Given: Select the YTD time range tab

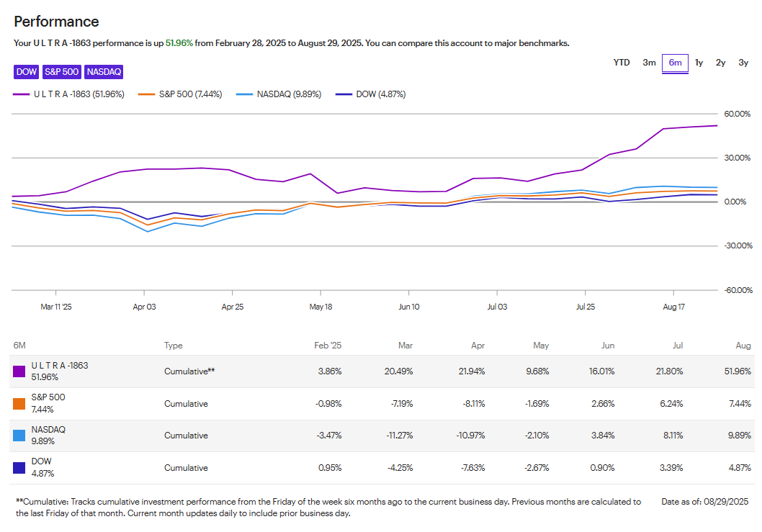Looking at the screenshot, I should [x=622, y=63].
